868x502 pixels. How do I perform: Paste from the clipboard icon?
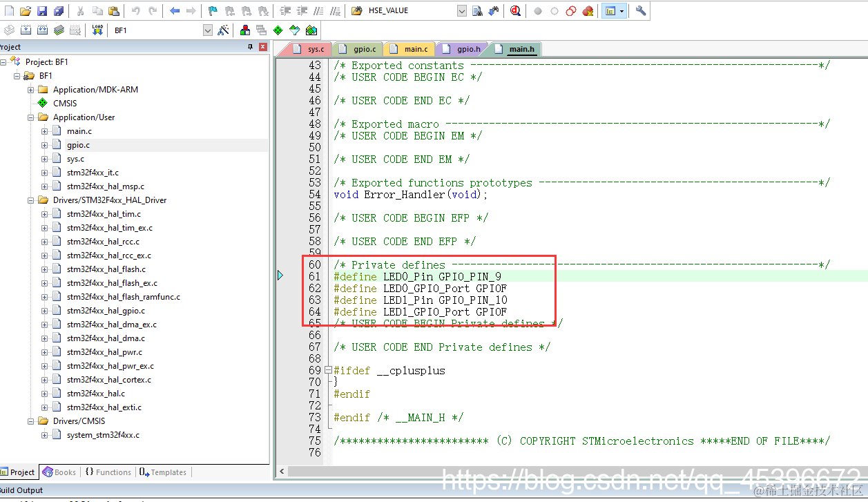114,11
